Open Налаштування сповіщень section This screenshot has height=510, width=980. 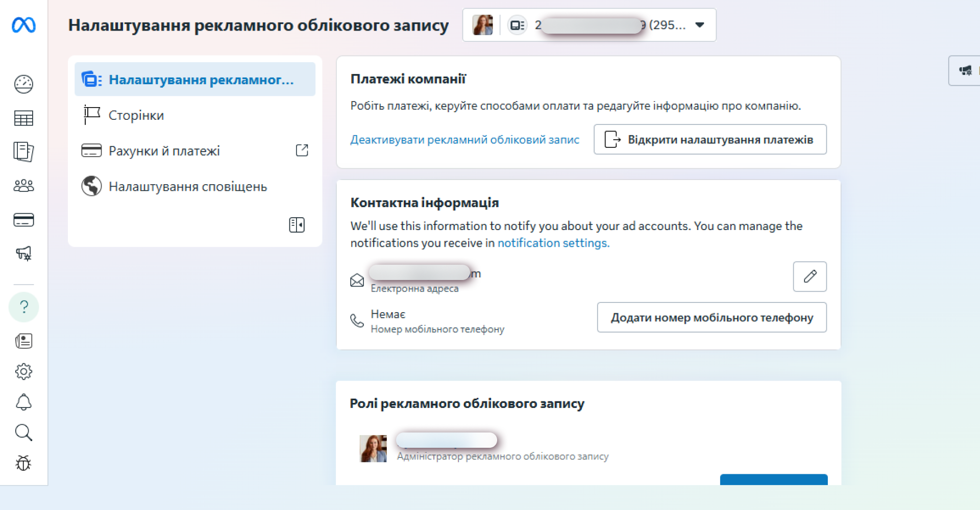pyautogui.click(x=187, y=186)
